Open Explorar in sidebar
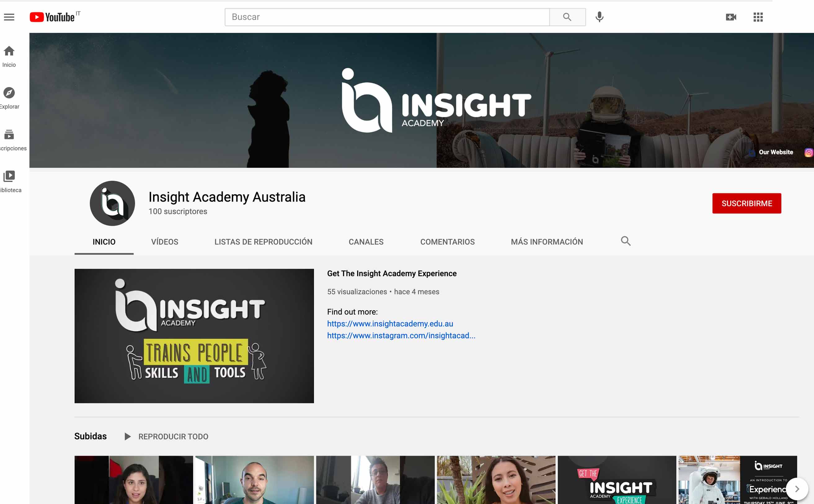Screen dimensions: 814x504 click(x=9, y=98)
